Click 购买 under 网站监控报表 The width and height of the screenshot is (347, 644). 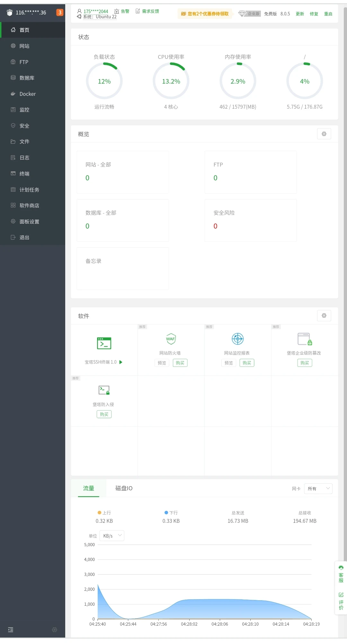click(x=247, y=363)
